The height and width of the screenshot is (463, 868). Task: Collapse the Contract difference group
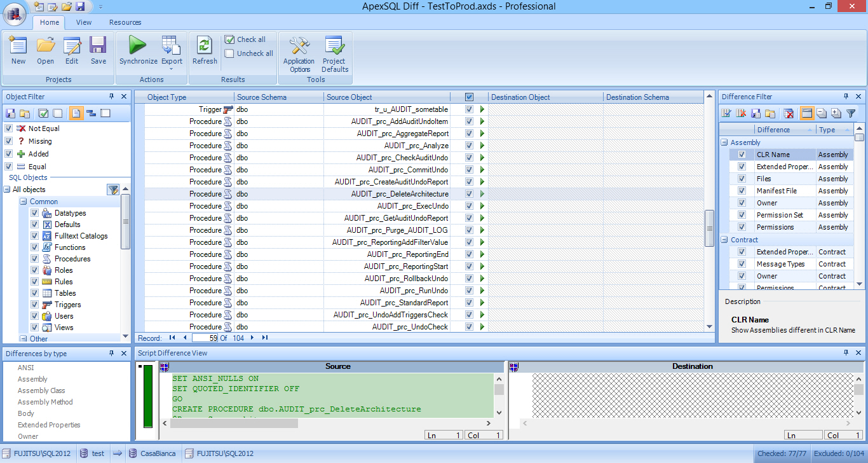[x=724, y=240]
